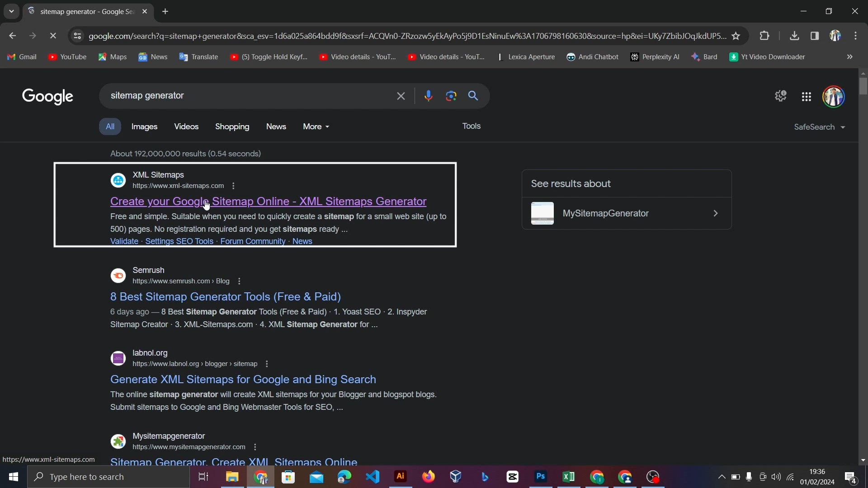Viewport: 868px width, 488px height.
Task: Show hidden bookmarks with the double chevron
Action: (850, 57)
